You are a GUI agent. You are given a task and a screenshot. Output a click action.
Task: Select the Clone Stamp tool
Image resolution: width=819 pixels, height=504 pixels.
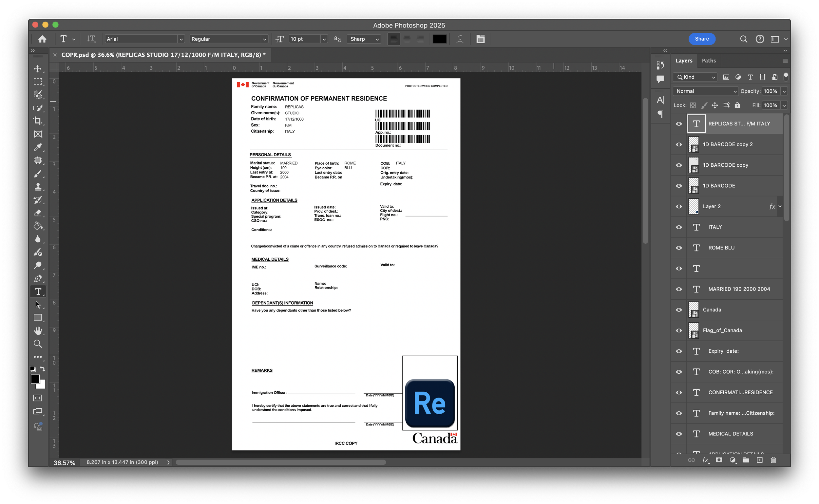pyautogui.click(x=38, y=186)
